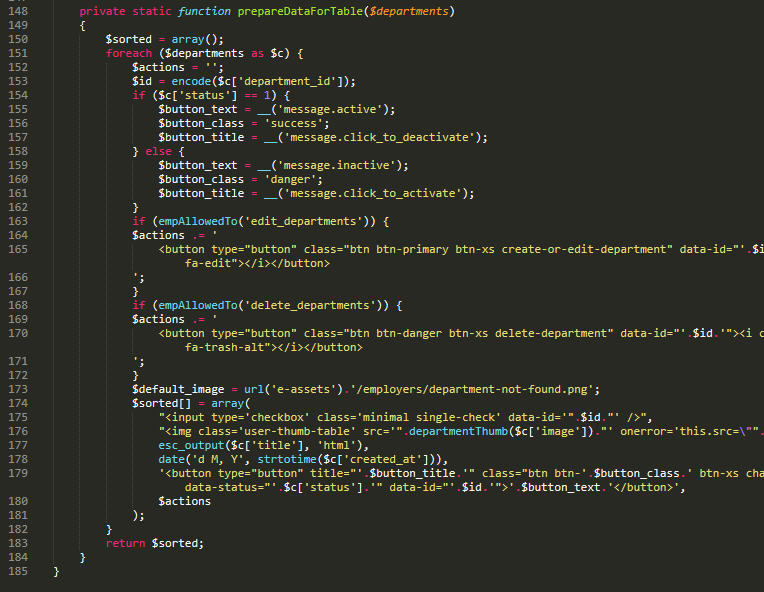Click the 'danger' string value

click(290, 179)
